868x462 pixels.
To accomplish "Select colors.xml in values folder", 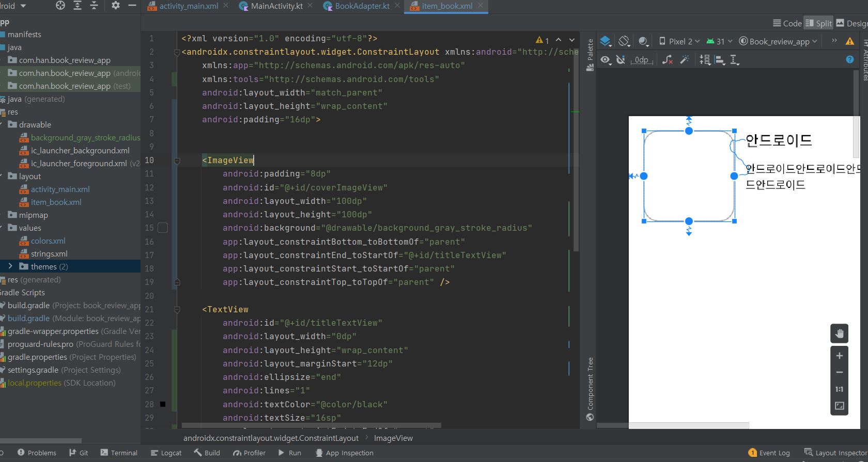I will point(48,241).
